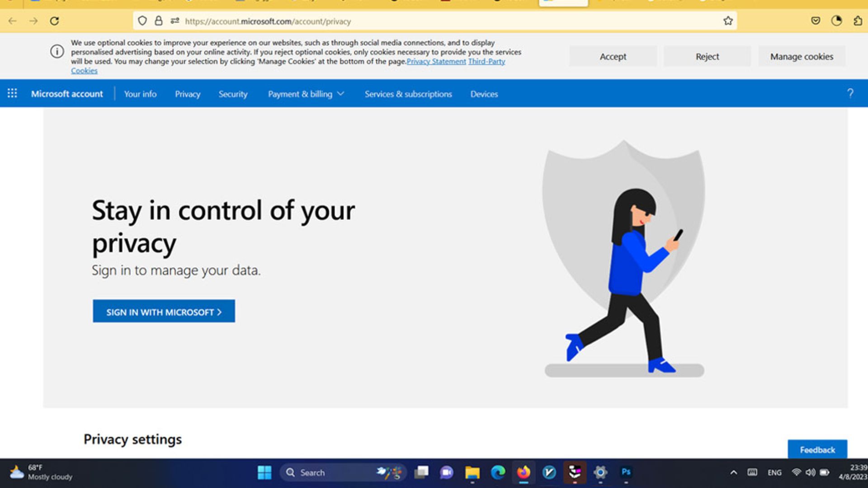Open Task View on taskbar
The width and height of the screenshot is (868, 488).
click(x=421, y=473)
